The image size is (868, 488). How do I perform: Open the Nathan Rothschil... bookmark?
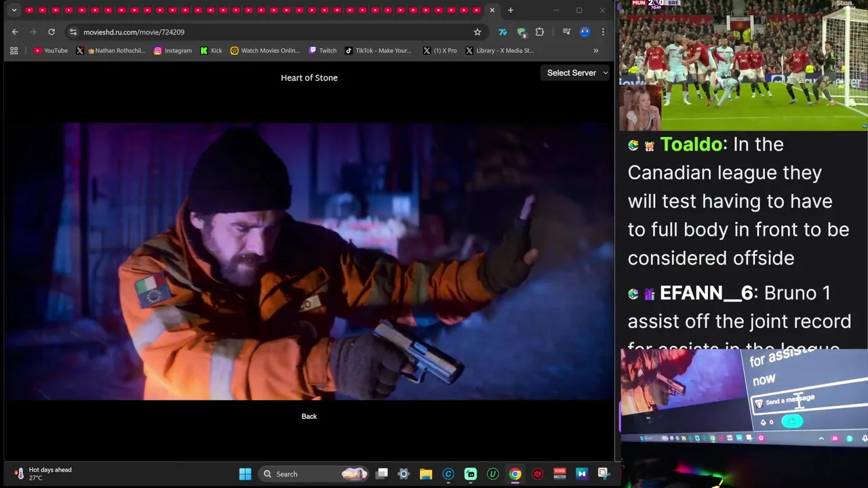(x=111, y=50)
